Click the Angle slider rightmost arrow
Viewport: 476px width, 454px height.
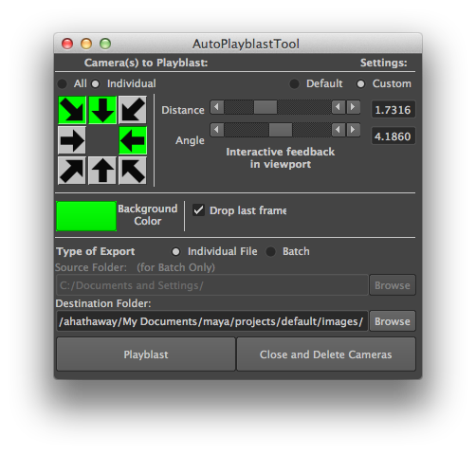[354, 130]
